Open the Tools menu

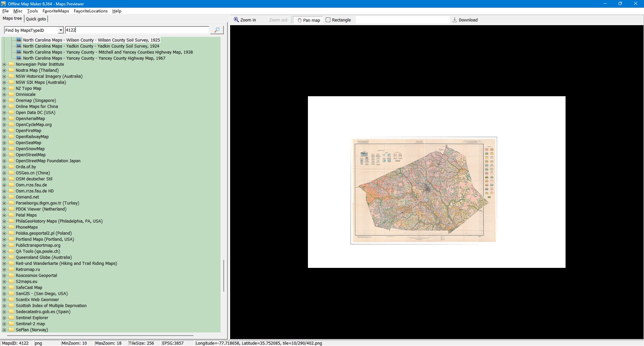(x=32, y=11)
